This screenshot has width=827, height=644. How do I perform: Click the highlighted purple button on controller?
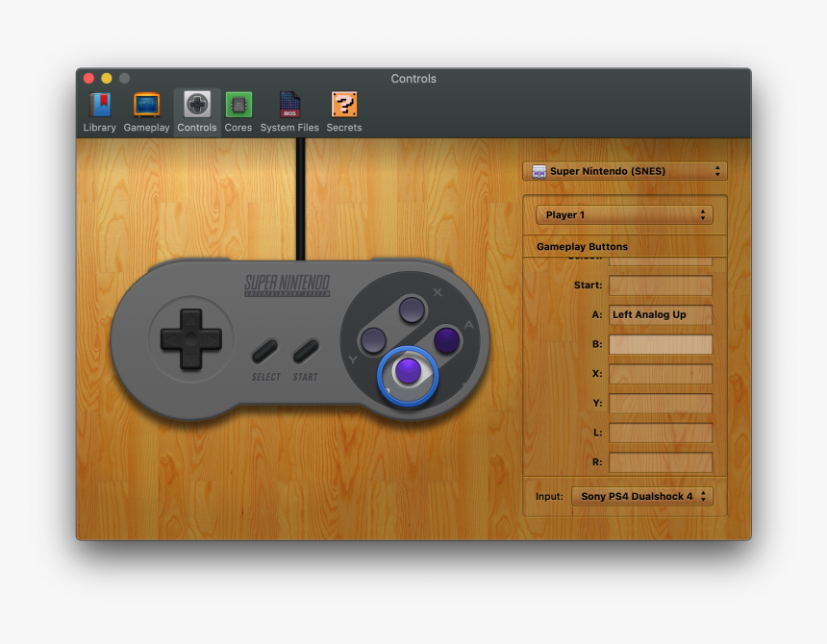tap(408, 372)
